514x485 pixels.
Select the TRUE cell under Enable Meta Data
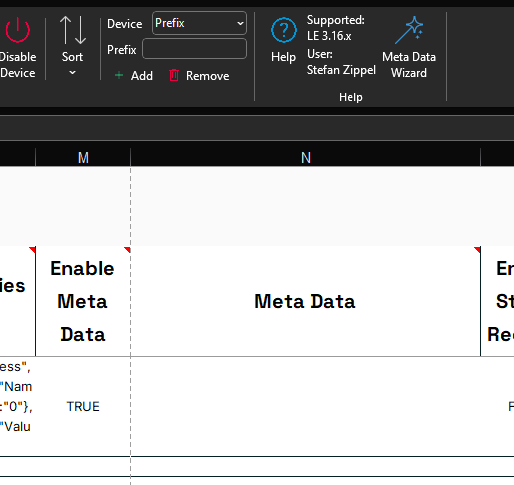coord(83,407)
